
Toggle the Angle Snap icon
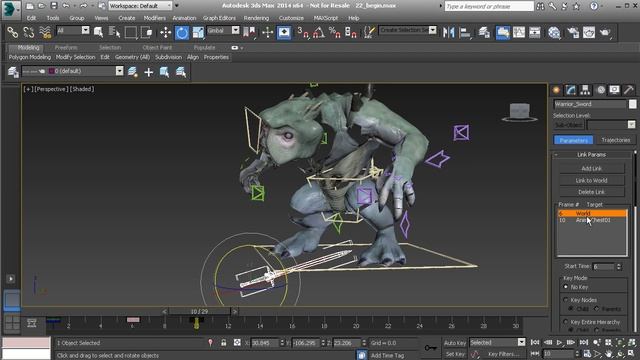[319, 32]
